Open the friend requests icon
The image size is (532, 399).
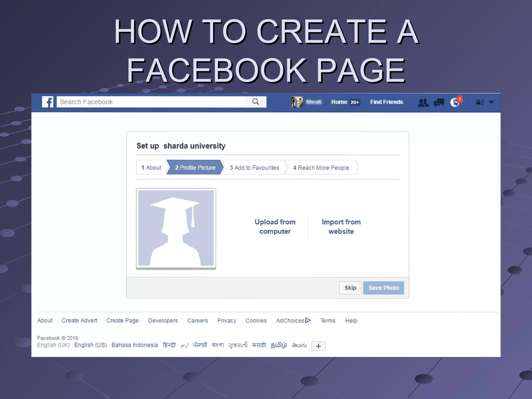coord(423,102)
